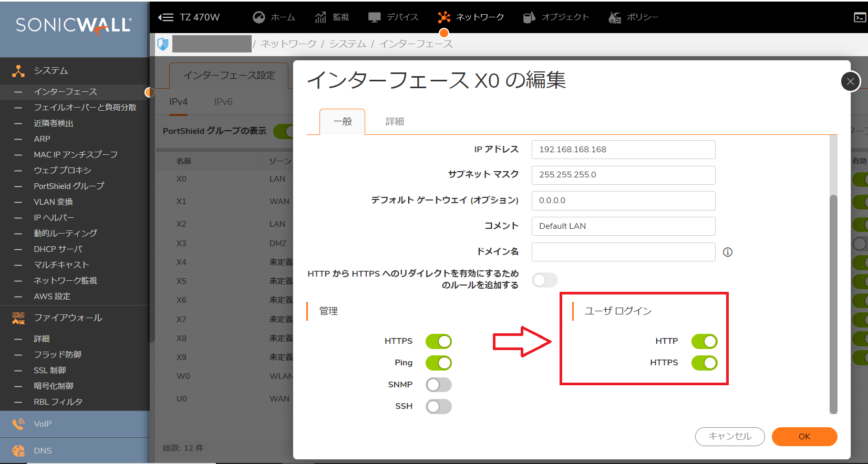This screenshot has height=464, width=868.
Task: Open the ネットワーク top menu
Action: coord(471,17)
